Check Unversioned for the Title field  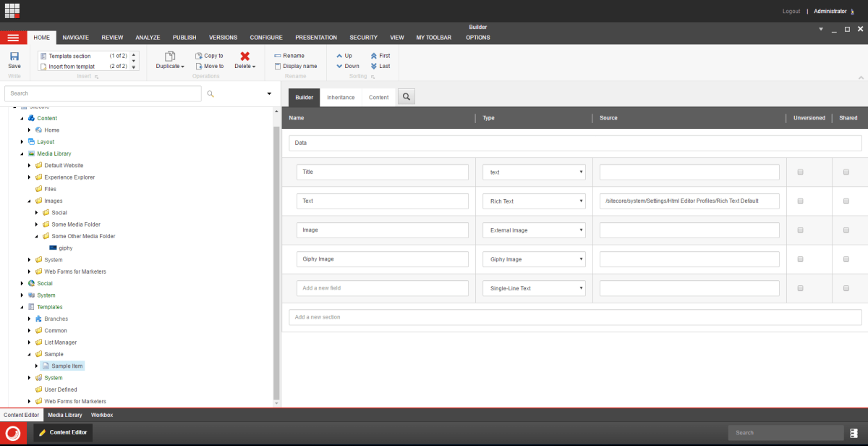pyautogui.click(x=800, y=172)
